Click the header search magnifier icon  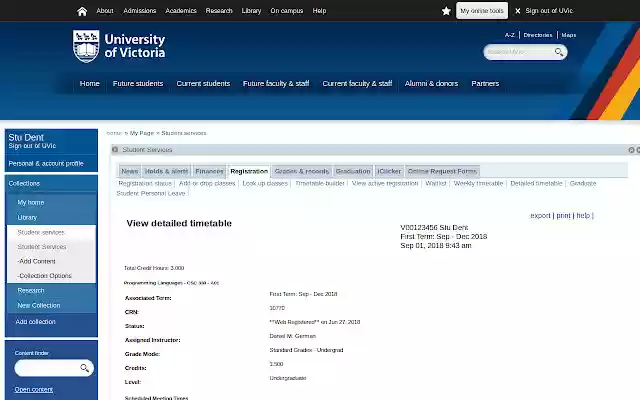coord(559,52)
